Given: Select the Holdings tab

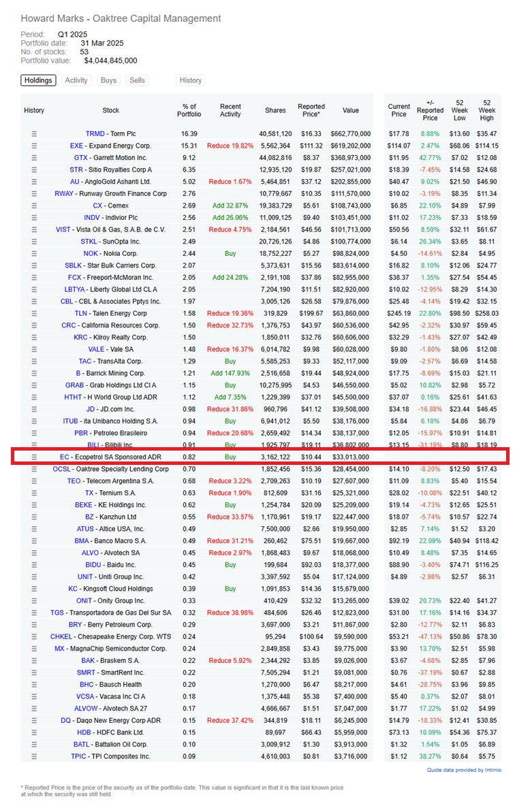Looking at the screenshot, I should 38,80.
